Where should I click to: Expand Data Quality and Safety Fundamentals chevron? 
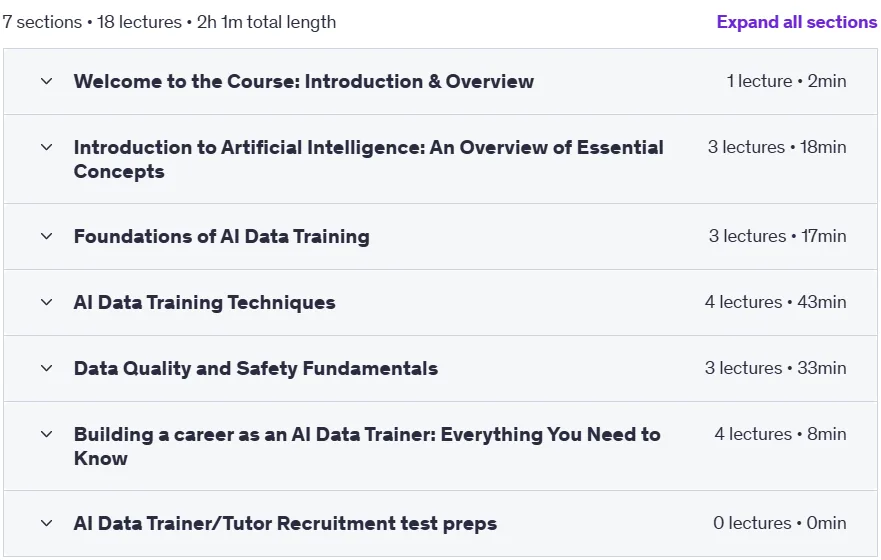47,368
